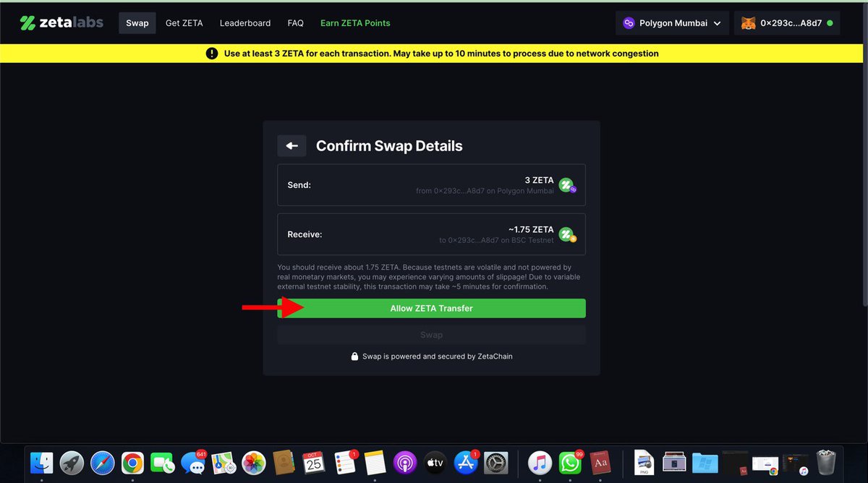Click 'from 0×293c...A8d7 on Polygon Mumbai' text
868x483 pixels.
485,190
